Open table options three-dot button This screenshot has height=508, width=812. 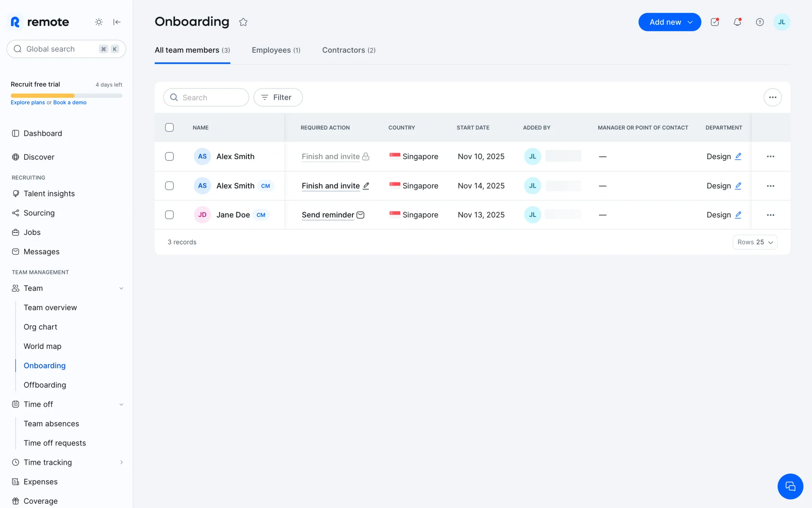pyautogui.click(x=772, y=97)
